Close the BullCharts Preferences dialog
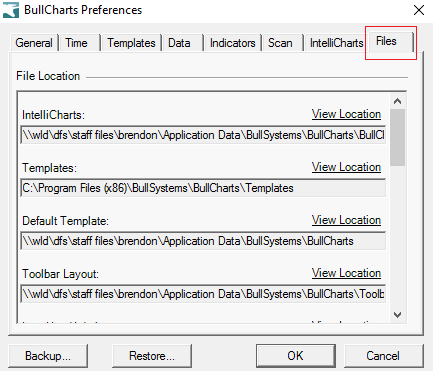The width and height of the screenshot is (433, 371). point(419,10)
